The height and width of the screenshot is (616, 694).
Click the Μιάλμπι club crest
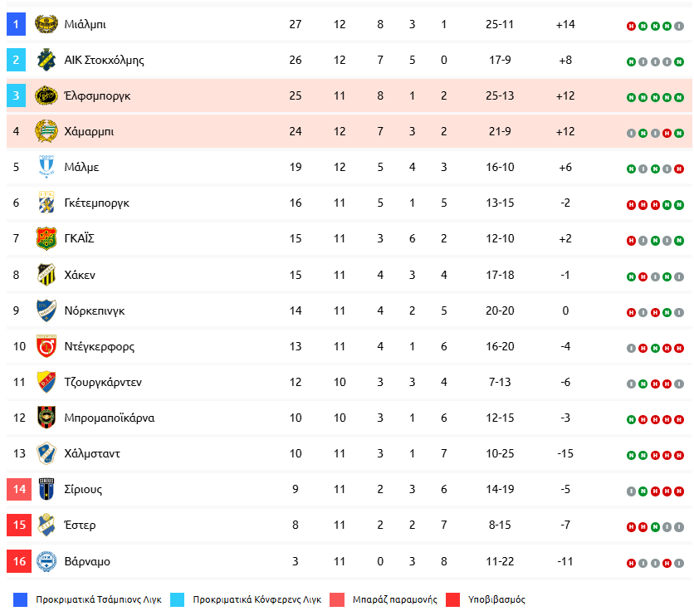click(46, 24)
